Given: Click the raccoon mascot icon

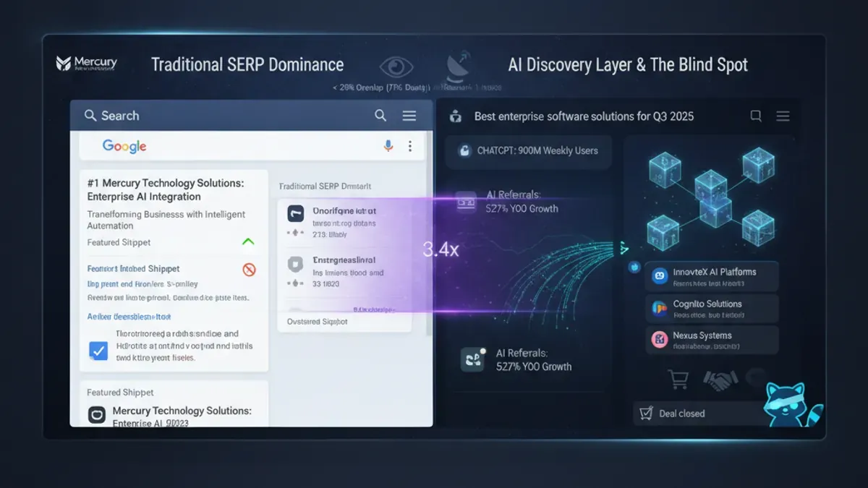Looking at the screenshot, I should [x=793, y=405].
